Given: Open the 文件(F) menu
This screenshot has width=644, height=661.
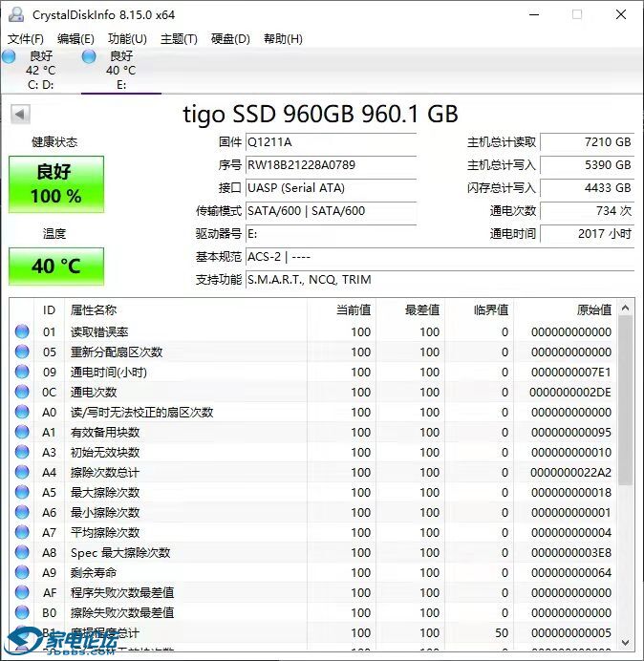Looking at the screenshot, I should click(x=26, y=39).
